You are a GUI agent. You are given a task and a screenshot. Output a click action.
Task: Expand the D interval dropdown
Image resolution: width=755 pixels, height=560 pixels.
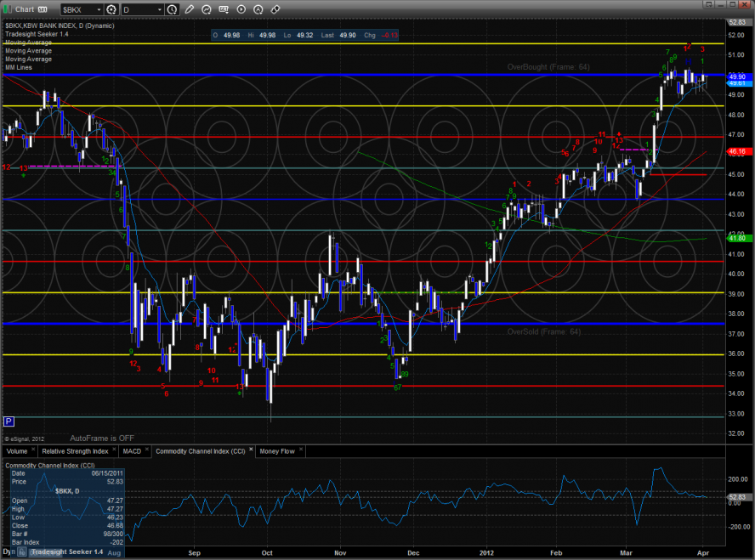[161, 9]
